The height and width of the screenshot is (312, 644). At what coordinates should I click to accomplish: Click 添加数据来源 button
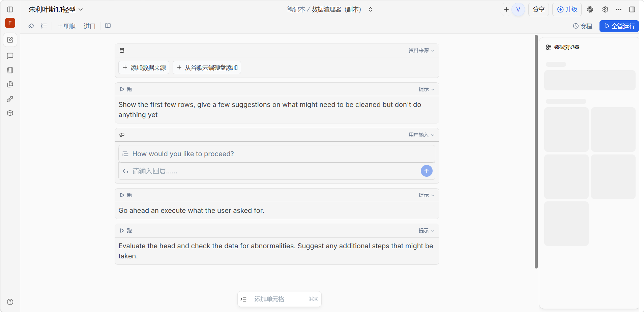(144, 68)
